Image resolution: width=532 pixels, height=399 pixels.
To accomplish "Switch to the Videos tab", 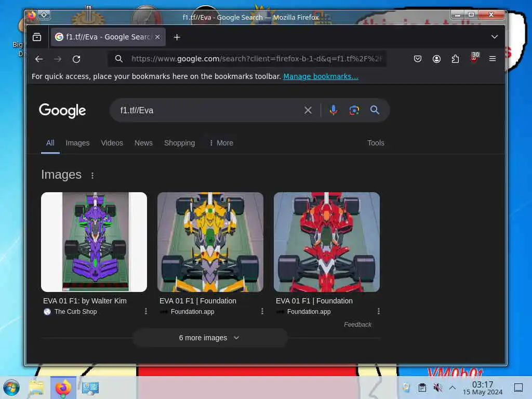I will (112, 143).
